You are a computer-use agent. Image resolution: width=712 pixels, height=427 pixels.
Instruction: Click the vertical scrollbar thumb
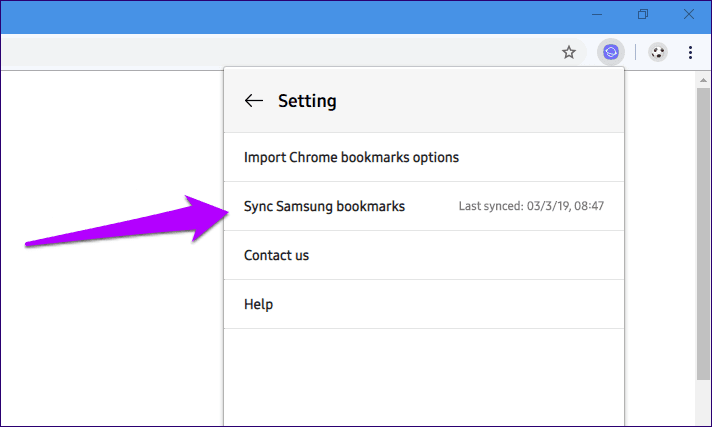pyautogui.click(x=703, y=234)
